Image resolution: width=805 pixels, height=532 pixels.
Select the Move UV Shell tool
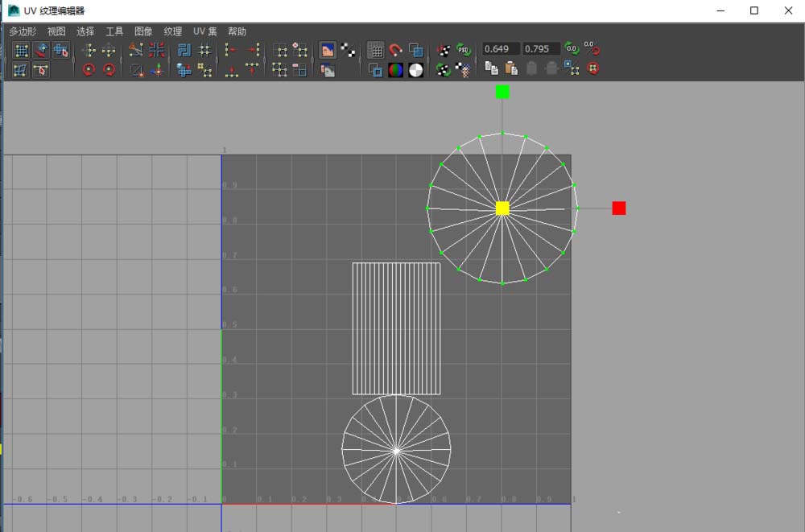coord(61,50)
